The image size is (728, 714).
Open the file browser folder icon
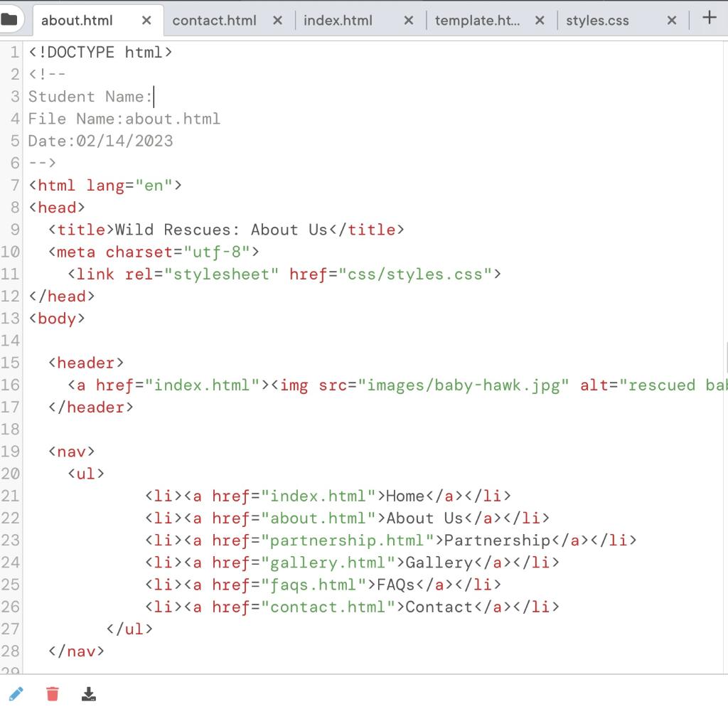pos(11,20)
